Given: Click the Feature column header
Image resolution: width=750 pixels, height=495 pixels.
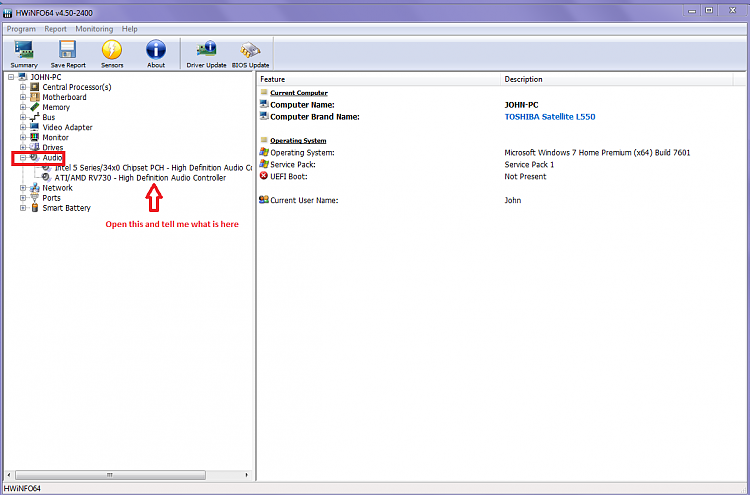Looking at the screenshot, I should coord(379,79).
